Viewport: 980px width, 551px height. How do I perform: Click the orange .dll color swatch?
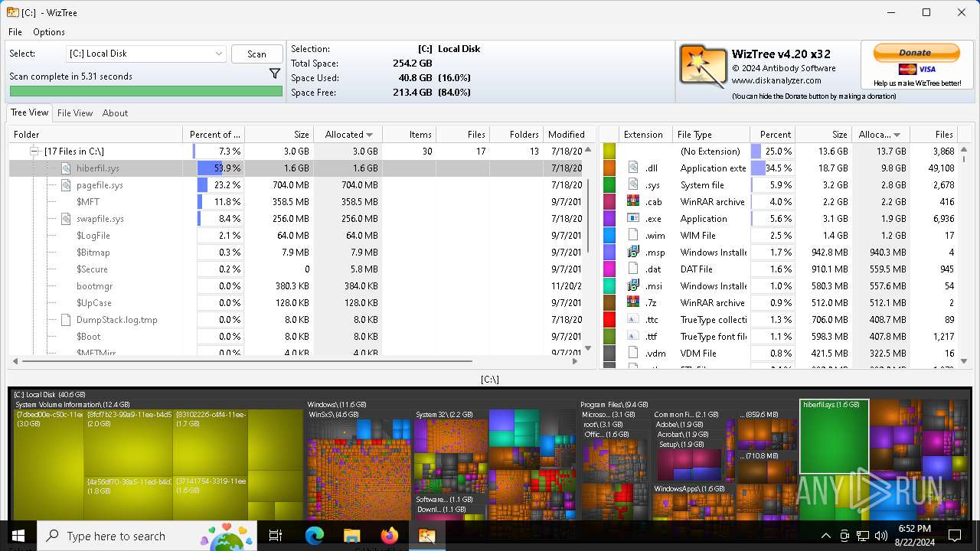coord(609,168)
